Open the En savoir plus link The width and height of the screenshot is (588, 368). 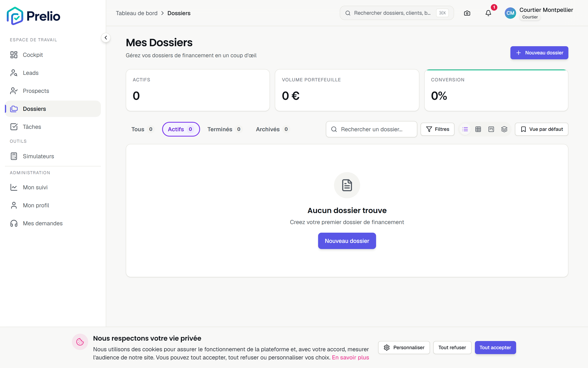pyautogui.click(x=350, y=358)
